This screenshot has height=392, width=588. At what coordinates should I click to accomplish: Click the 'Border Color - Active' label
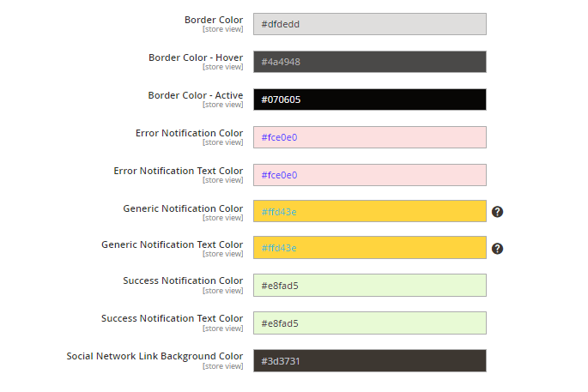195,95
